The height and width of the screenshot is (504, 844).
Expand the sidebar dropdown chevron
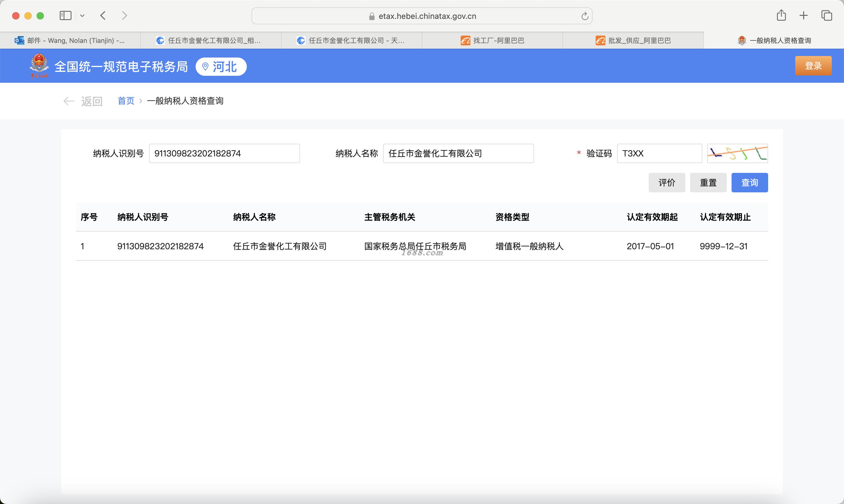pos(82,16)
